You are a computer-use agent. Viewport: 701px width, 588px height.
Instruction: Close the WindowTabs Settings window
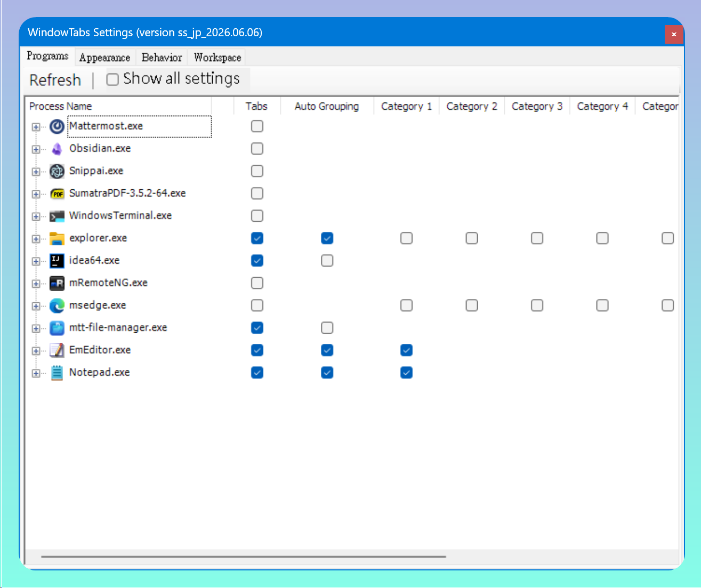click(x=674, y=34)
